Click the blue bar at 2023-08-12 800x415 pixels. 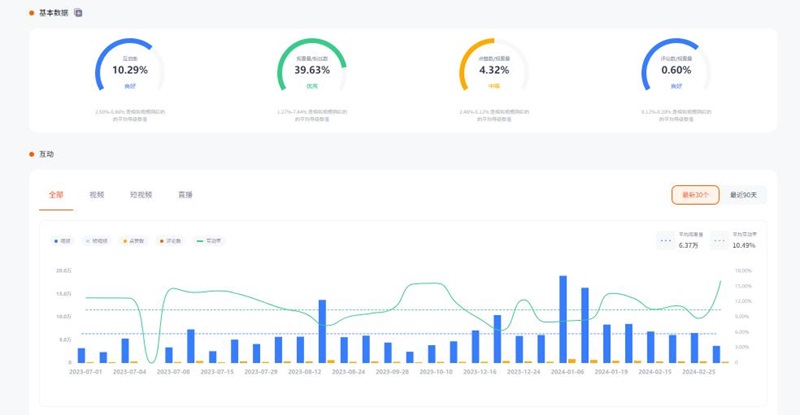(x=322, y=330)
